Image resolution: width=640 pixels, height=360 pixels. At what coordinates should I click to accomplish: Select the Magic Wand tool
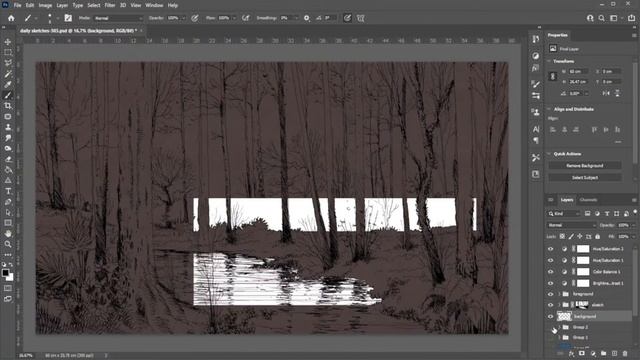coord(8,74)
